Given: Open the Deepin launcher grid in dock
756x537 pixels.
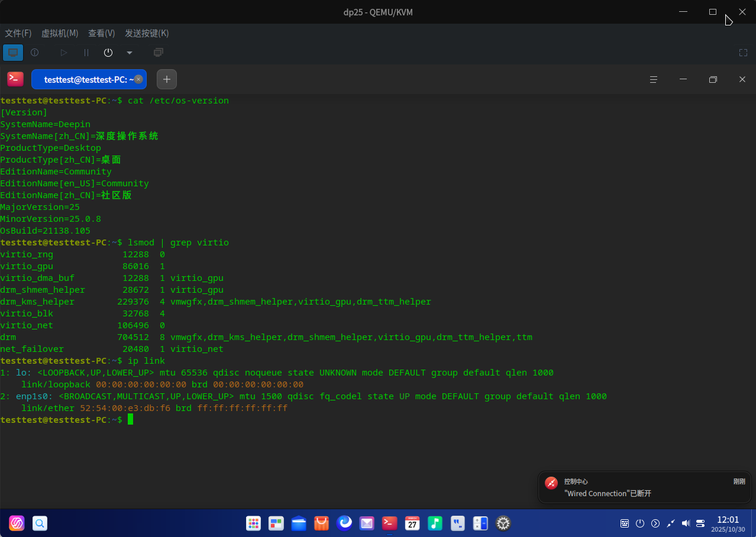Looking at the screenshot, I should tap(254, 523).
